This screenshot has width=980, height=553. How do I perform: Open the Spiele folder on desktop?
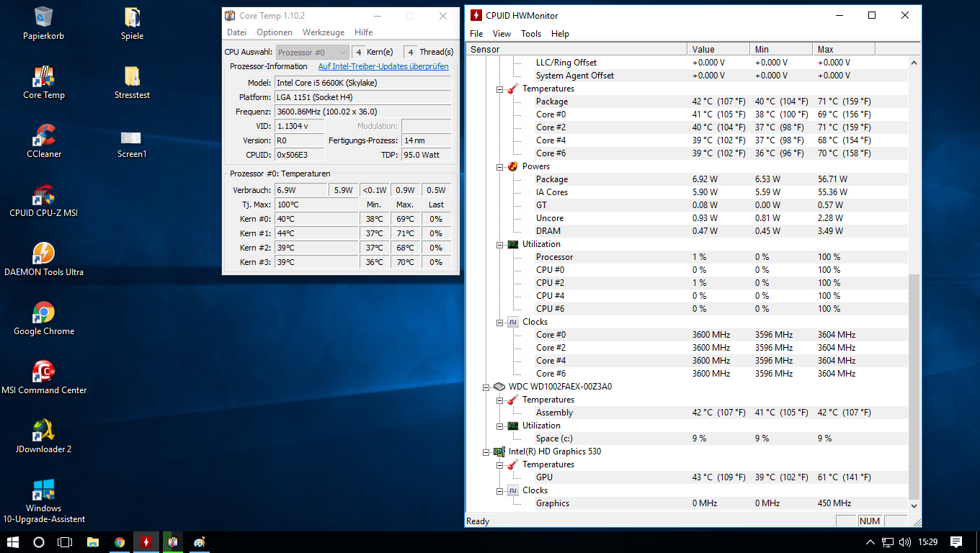click(133, 23)
